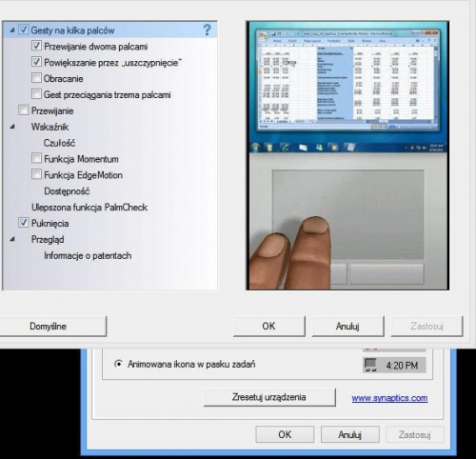Image resolution: width=476 pixels, height=459 pixels.
Task: Enable Gest przeciągania trzema palcami
Action: [x=36, y=94]
